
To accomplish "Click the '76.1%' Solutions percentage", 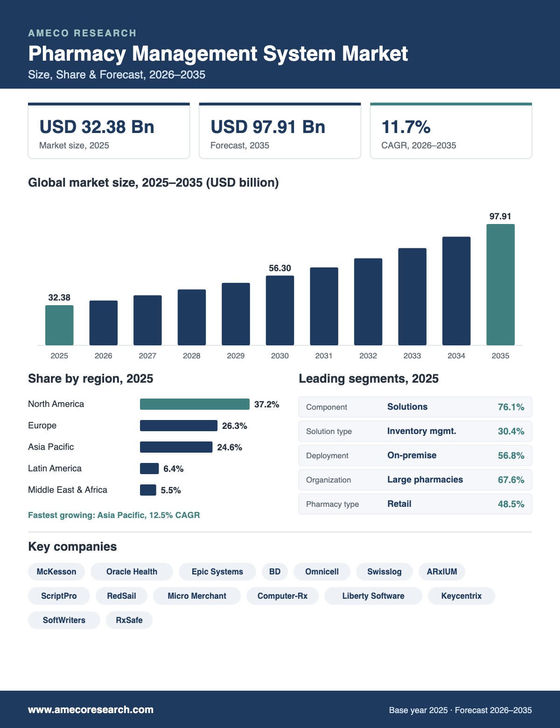I will pos(511,407).
